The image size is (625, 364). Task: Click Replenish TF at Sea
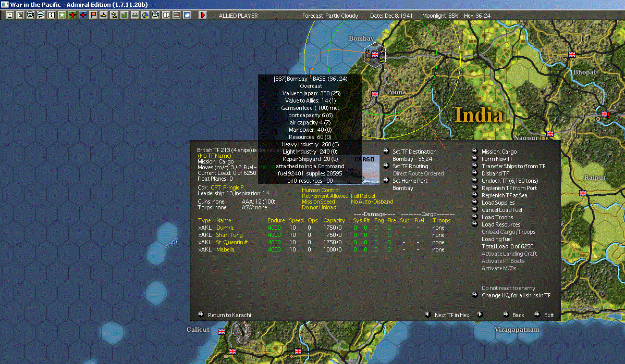point(504,195)
